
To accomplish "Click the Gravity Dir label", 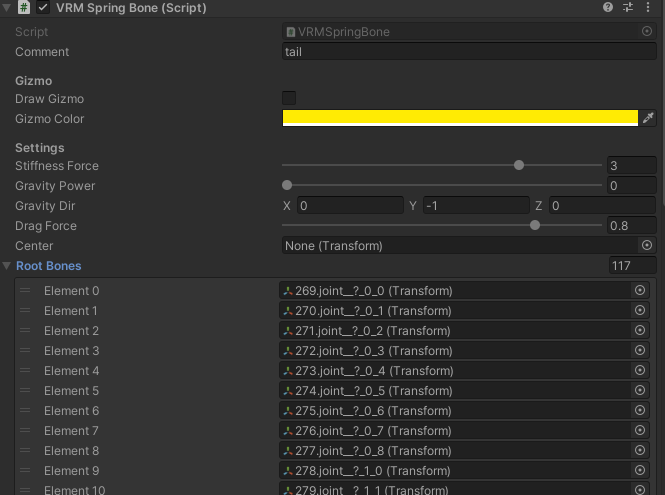I will [45, 206].
